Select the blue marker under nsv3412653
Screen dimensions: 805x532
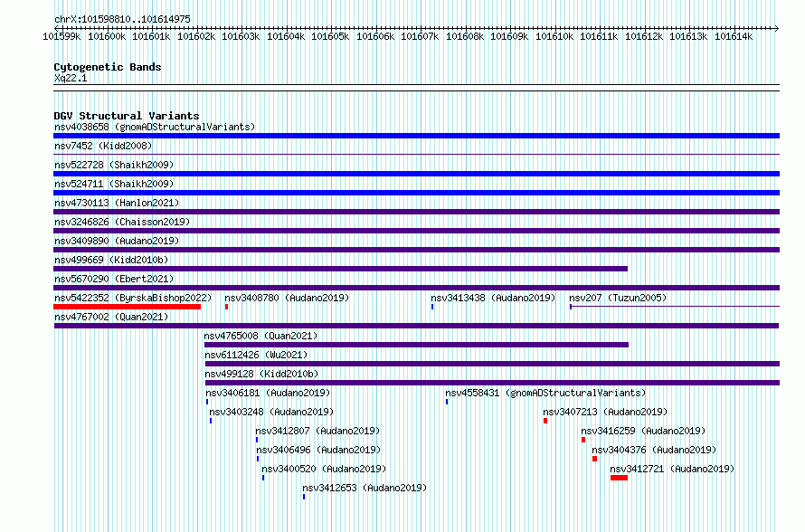point(304,497)
